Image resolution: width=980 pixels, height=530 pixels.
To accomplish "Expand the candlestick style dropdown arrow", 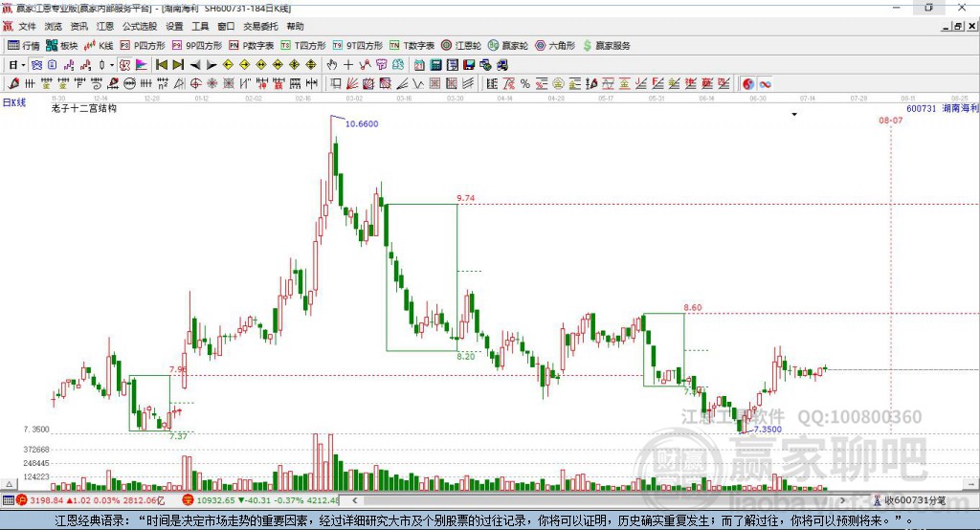I will (112, 65).
